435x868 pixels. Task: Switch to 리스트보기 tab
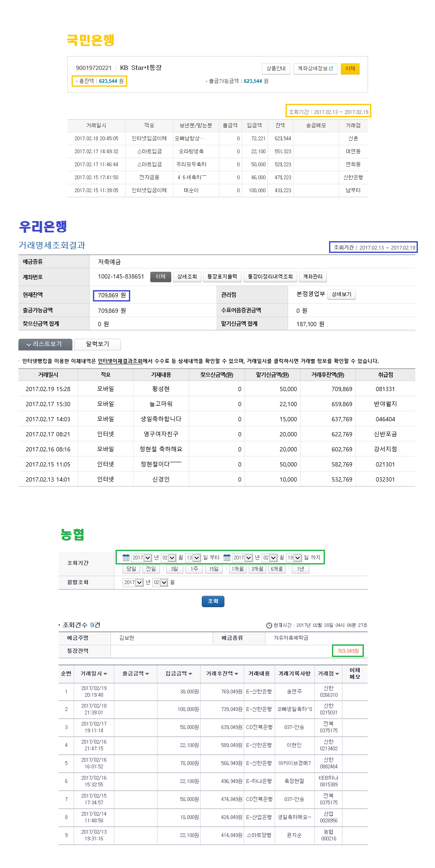click(x=45, y=344)
